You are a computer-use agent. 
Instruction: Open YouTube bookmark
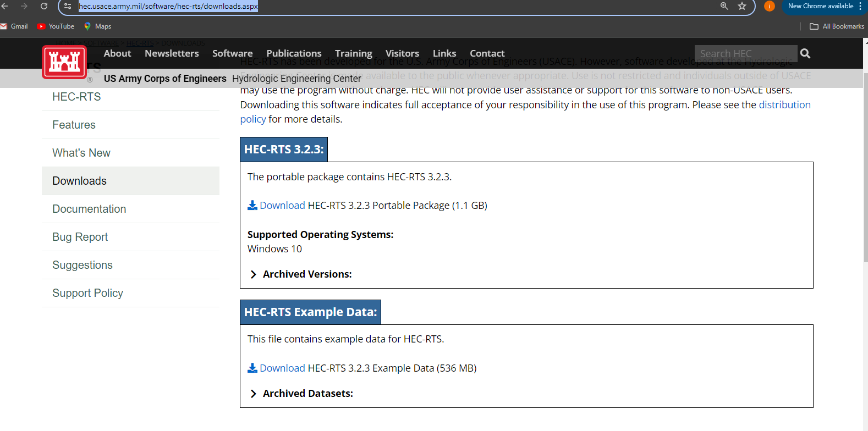click(x=56, y=26)
